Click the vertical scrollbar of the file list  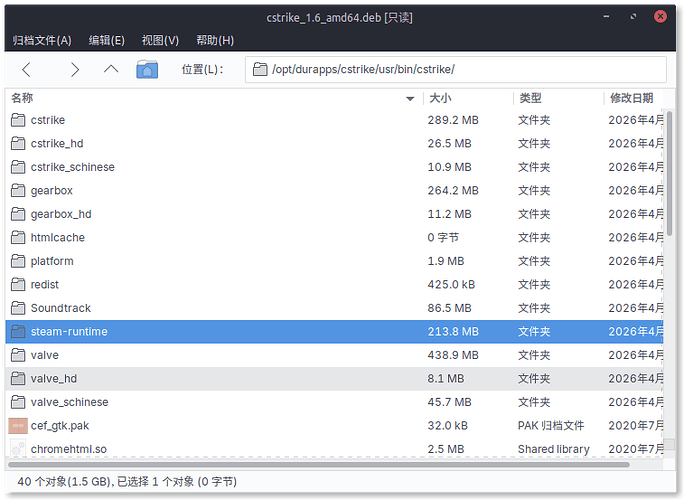670,172
